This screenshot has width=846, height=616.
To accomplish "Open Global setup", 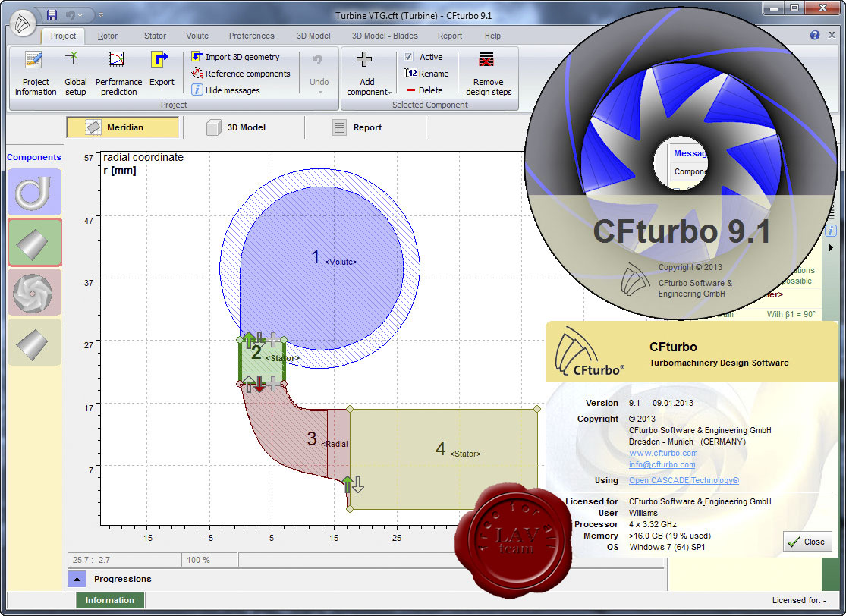I will [76, 73].
